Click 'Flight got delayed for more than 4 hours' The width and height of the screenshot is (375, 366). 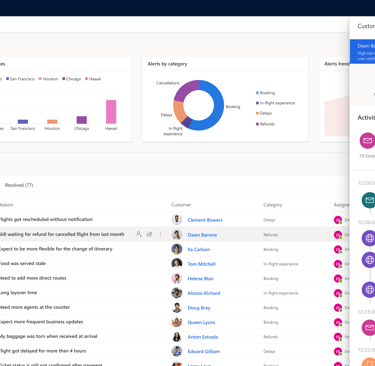click(43, 351)
